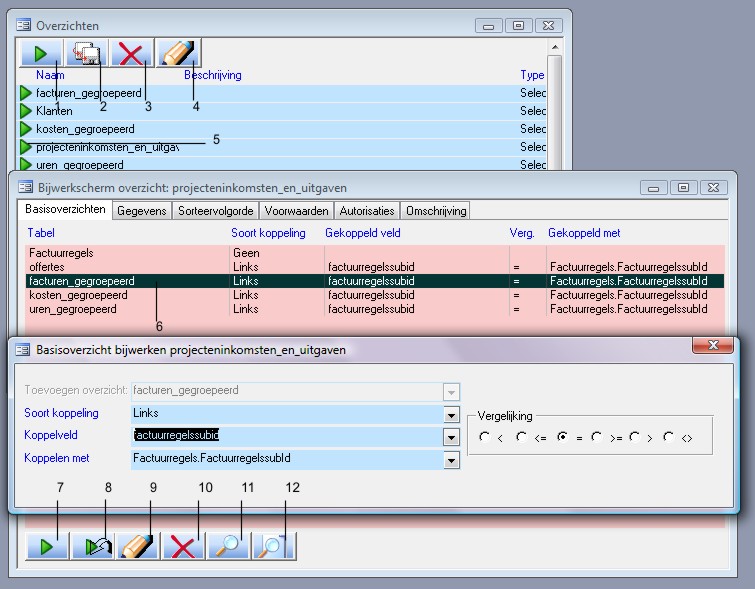Copy overview icon in Overzichten toolbar

pos(86,53)
